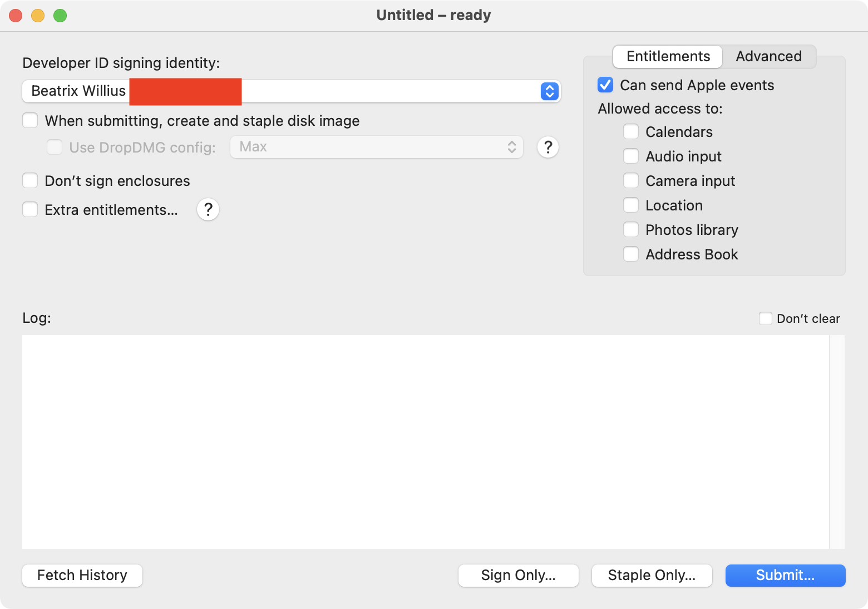Viewport: 868px width, 609px height.
Task: Toggle the Don't sign enclosures checkbox
Action: click(30, 181)
